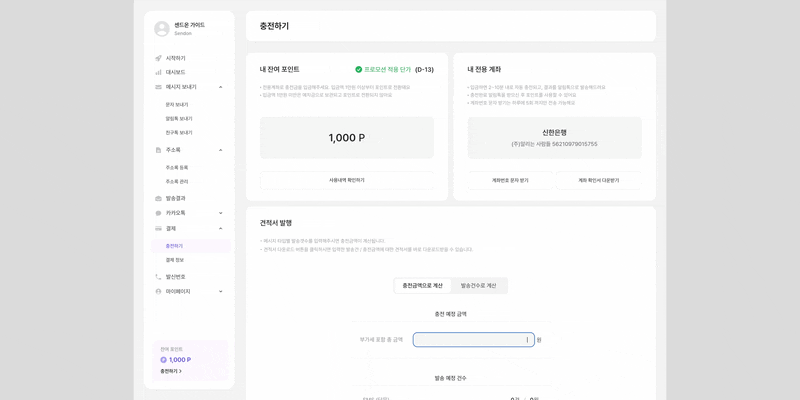This screenshot has width=800, height=400.
Task: Collapse the 결제 menu section
Action: (221, 228)
